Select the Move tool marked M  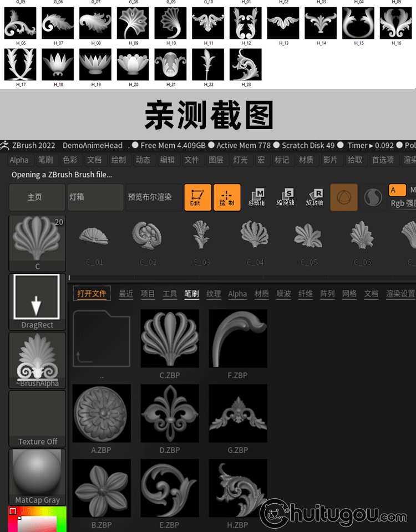256,197
